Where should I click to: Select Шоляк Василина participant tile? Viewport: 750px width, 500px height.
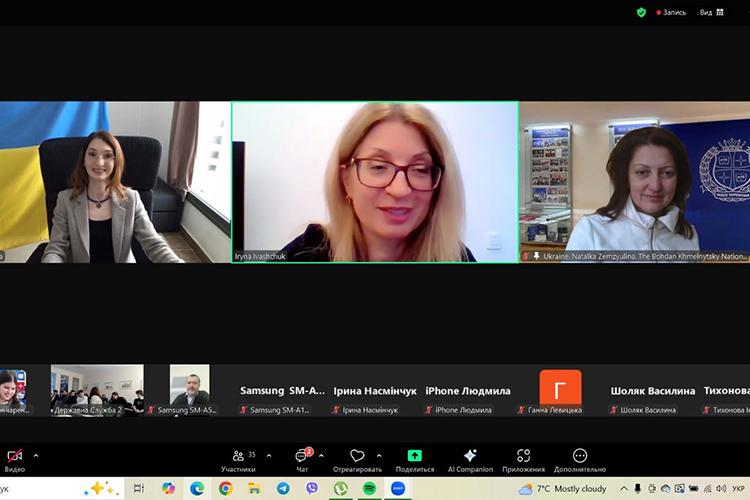(653, 390)
